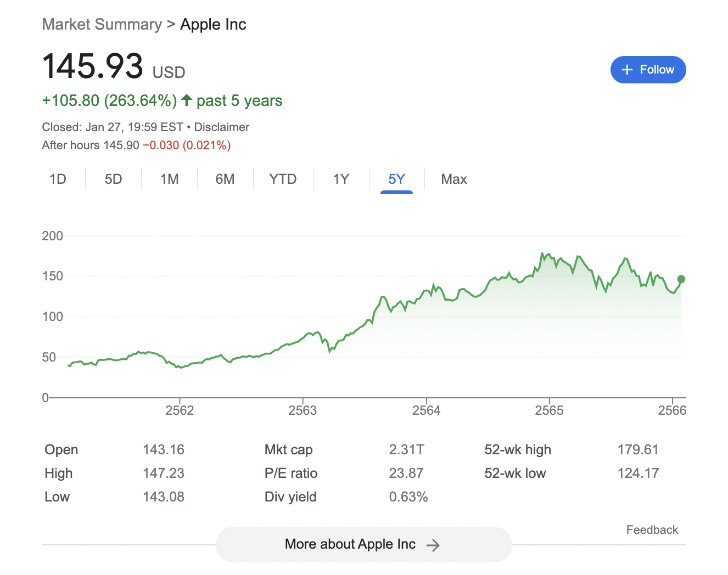Click the 52-wk high value 179.61

coord(638,450)
